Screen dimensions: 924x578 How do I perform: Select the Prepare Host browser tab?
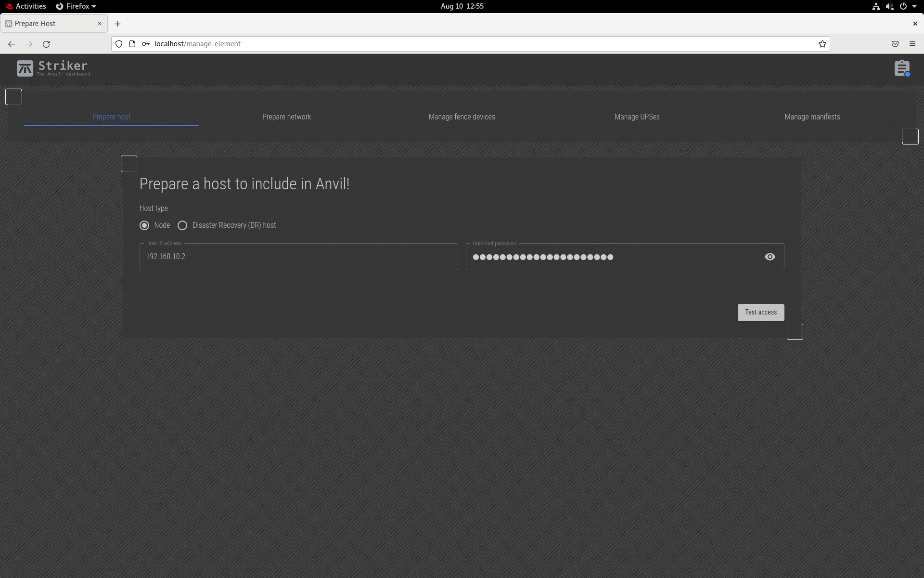tap(54, 24)
